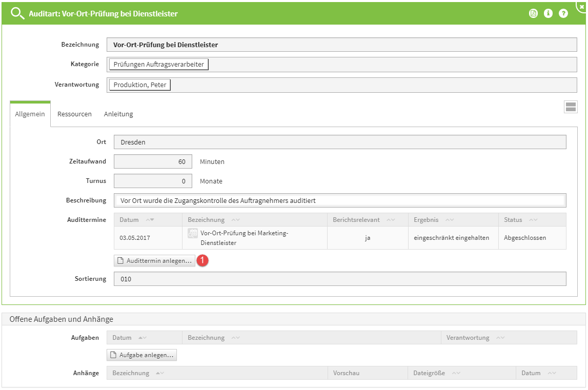Screen dimensions: 588x390
Task: Click the magnifier icon beside Auditart title
Action: pos(17,14)
